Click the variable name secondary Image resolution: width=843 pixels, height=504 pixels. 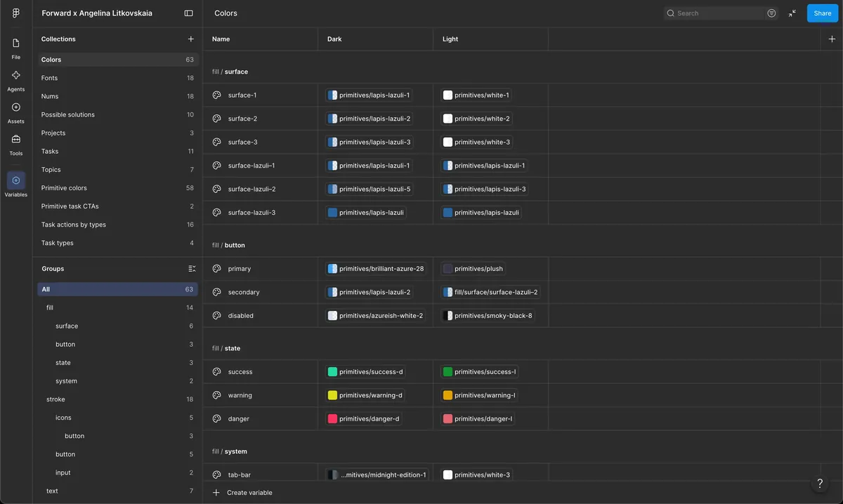click(244, 292)
